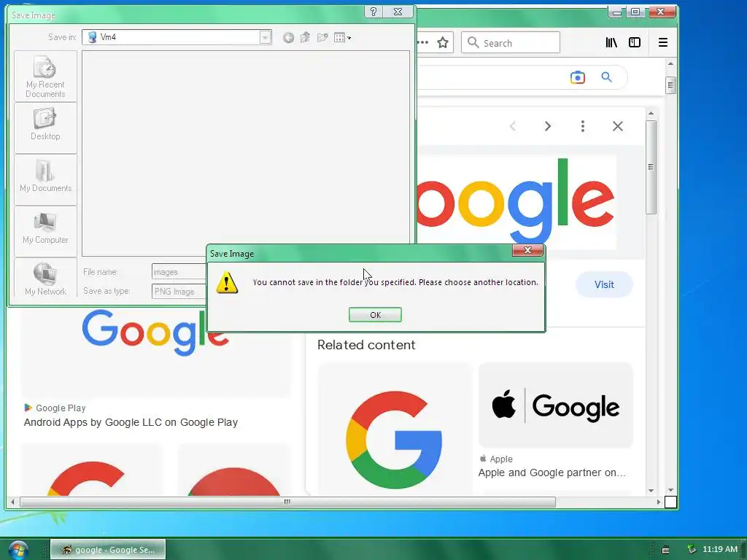The image size is (747, 560).
Task: Go up one folder level icon
Action: (306, 38)
